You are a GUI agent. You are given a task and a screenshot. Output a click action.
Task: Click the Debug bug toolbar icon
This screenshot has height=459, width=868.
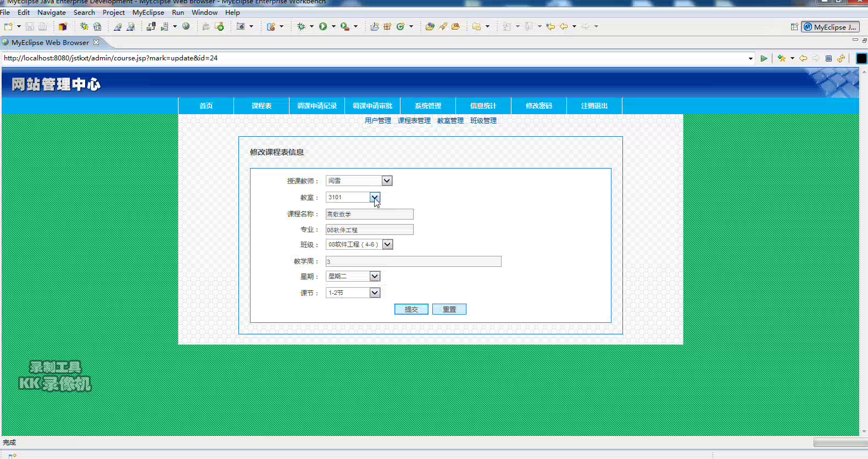(x=301, y=26)
